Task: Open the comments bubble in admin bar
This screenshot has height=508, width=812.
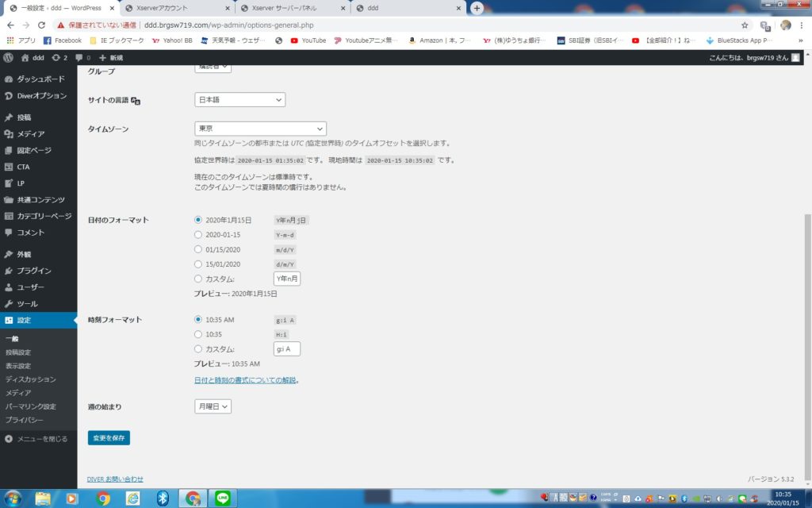Action: click(82, 58)
